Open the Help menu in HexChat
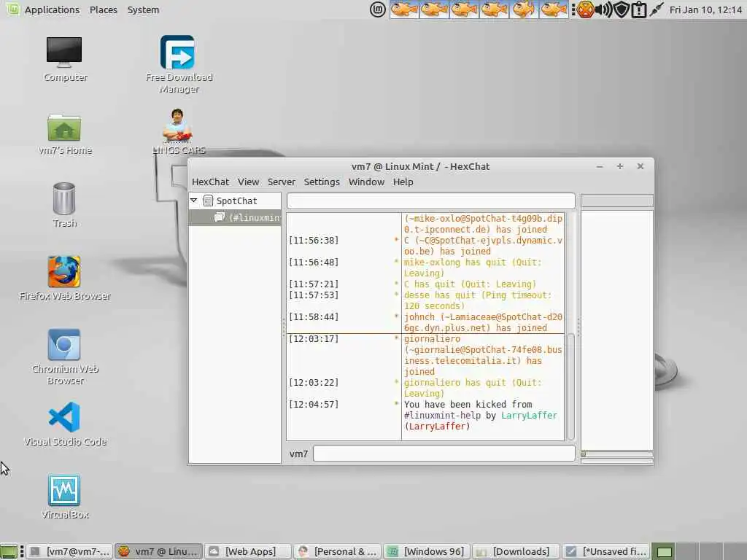 click(403, 182)
